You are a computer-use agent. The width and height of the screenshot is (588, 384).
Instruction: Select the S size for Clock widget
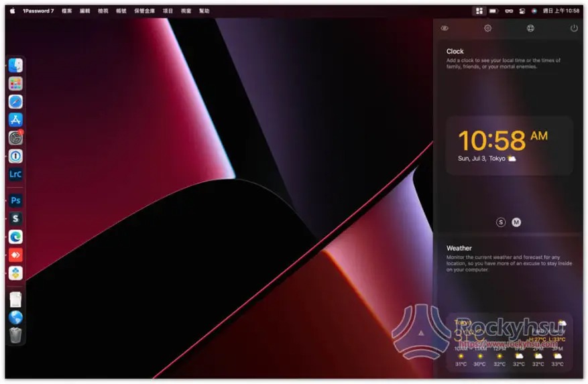[x=501, y=222]
